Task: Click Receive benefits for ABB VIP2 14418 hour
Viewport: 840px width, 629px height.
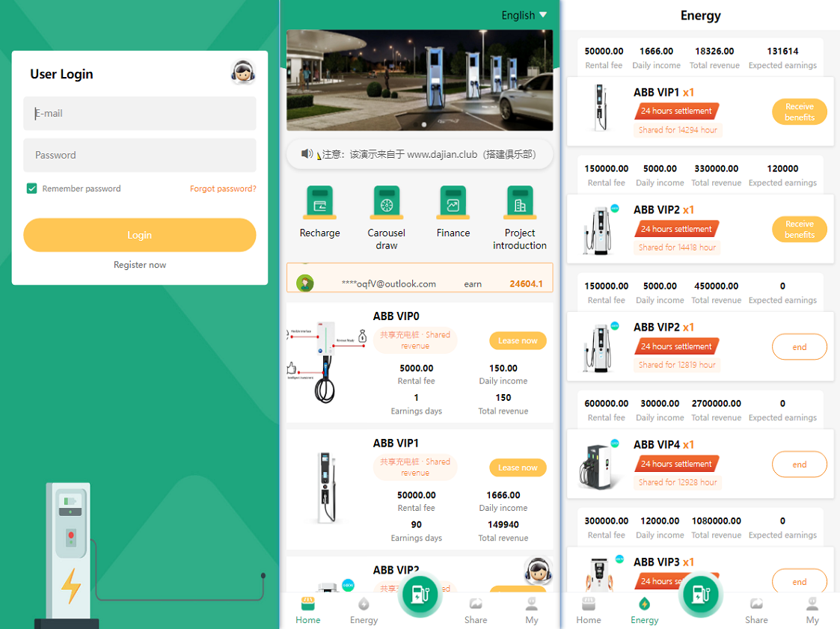Action: 800,230
